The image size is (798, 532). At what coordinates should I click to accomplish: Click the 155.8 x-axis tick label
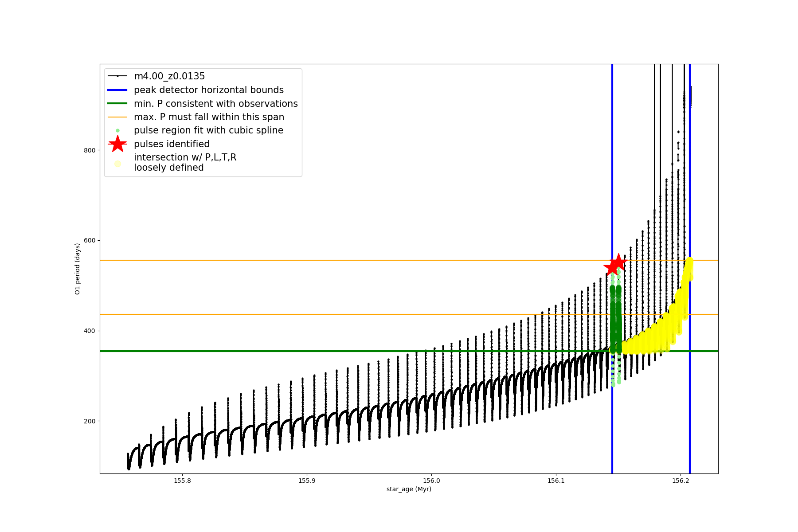point(182,481)
